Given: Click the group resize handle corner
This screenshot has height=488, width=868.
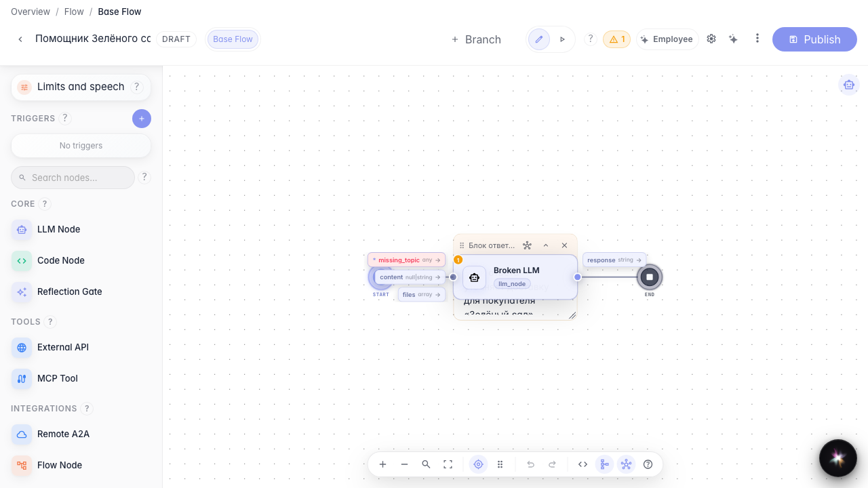Looking at the screenshot, I should coord(572,315).
